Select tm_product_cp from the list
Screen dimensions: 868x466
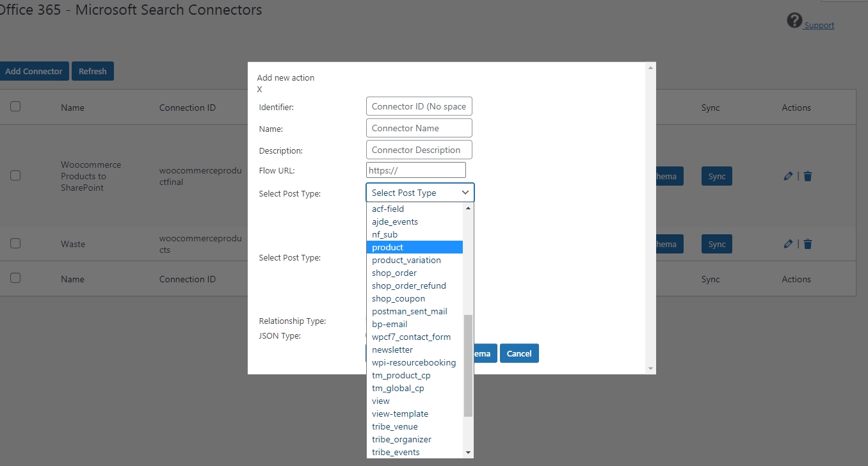coord(415,375)
